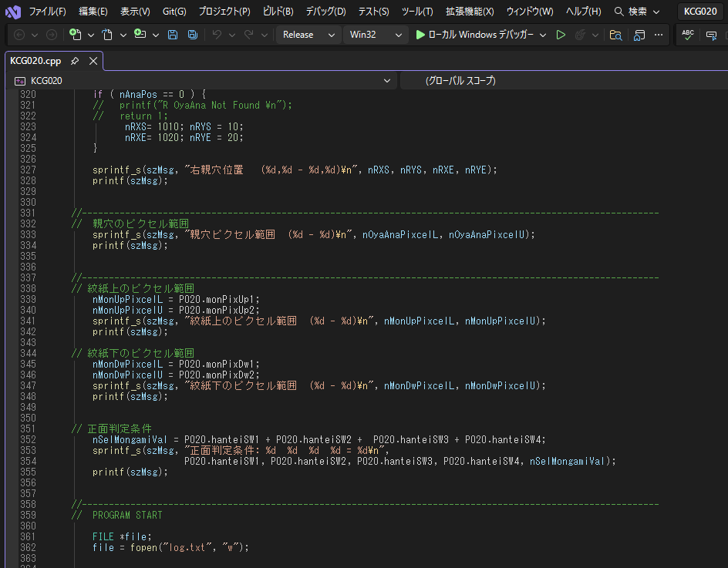Open the デバッグ(D) menu
The image size is (728, 568).
pos(325,12)
